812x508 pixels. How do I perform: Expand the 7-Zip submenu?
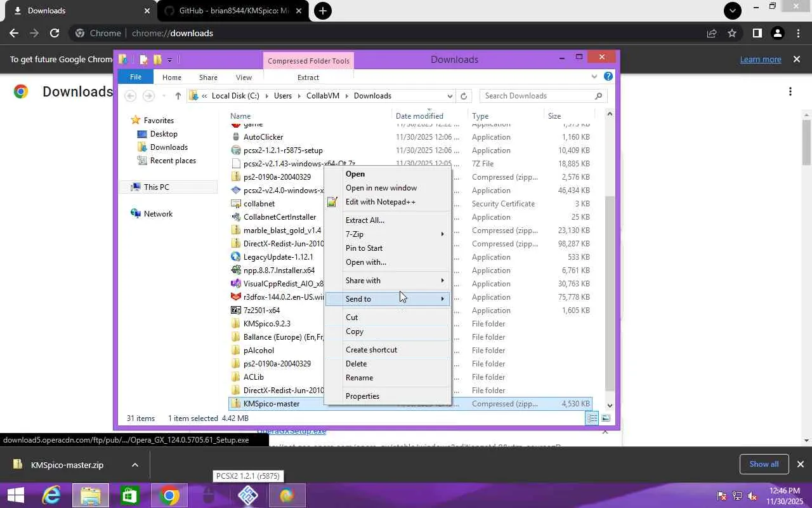tap(387, 234)
